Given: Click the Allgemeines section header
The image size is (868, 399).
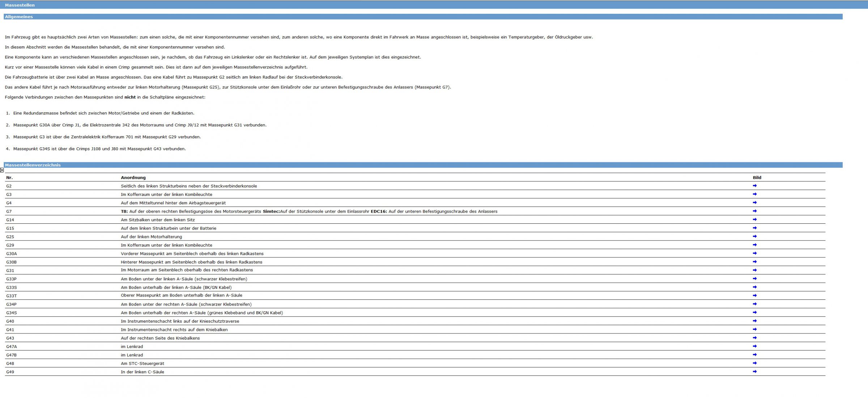Looking at the screenshot, I should pyautogui.click(x=423, y=17).
